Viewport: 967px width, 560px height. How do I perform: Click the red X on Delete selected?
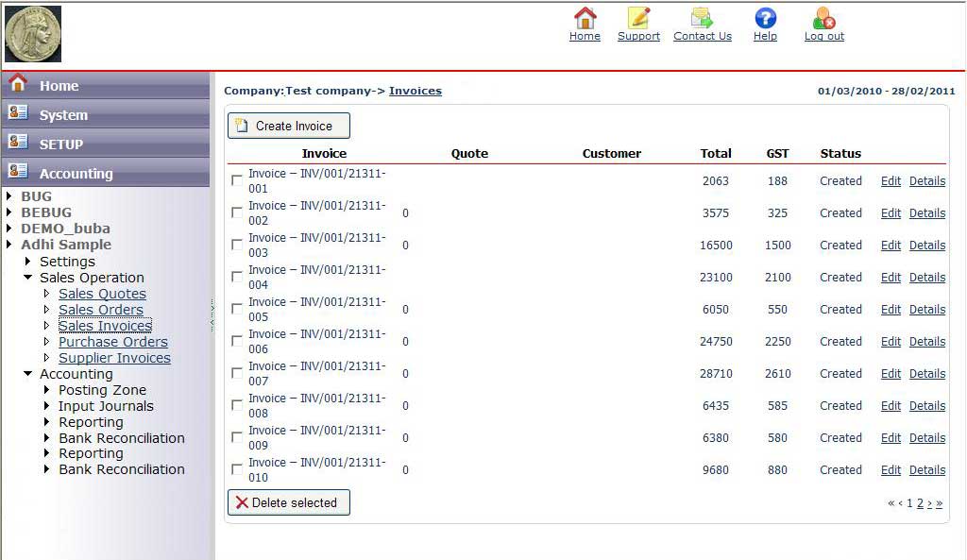[242, 502]
